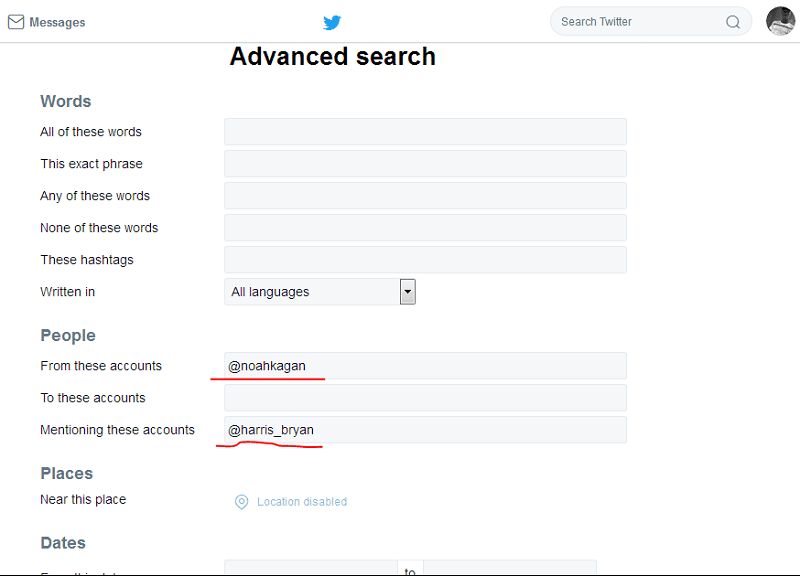Screen dimensions: 800x576
Task: Focus the This exact phrase field
Action: (426, 164)
